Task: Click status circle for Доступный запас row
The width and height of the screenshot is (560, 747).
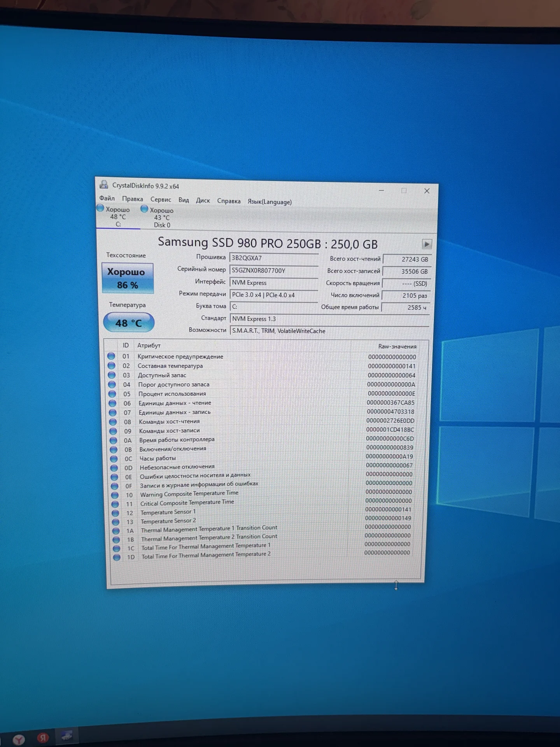Action: click(x=112, y=375)
